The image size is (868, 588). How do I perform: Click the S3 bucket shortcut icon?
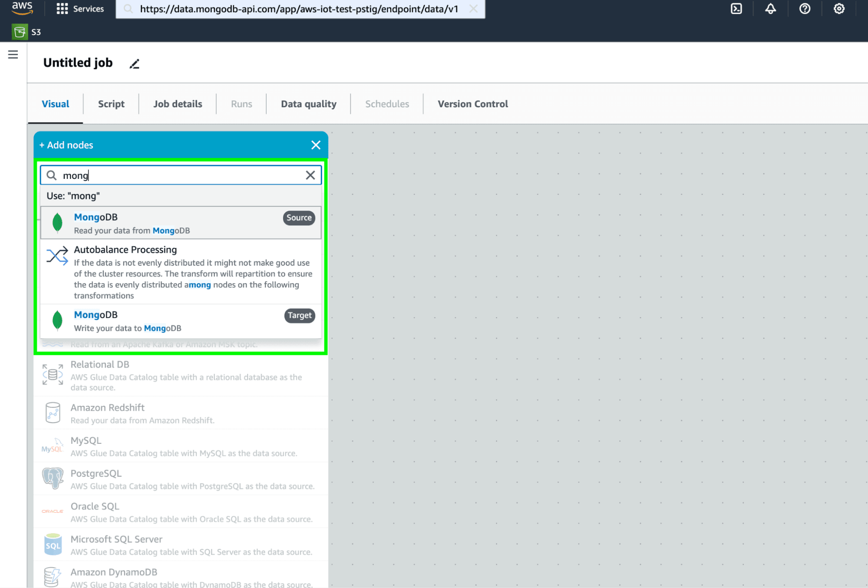pos(20,32)
